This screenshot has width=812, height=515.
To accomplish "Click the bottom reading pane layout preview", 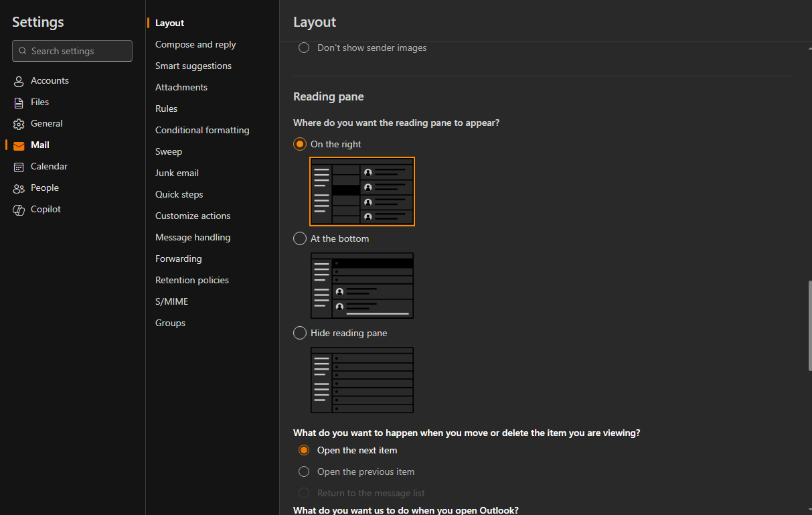I will coord(362,285).
